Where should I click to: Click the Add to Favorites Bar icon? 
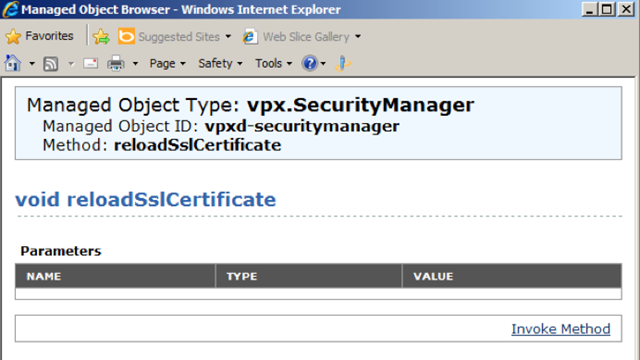click(x=101, y=37)
